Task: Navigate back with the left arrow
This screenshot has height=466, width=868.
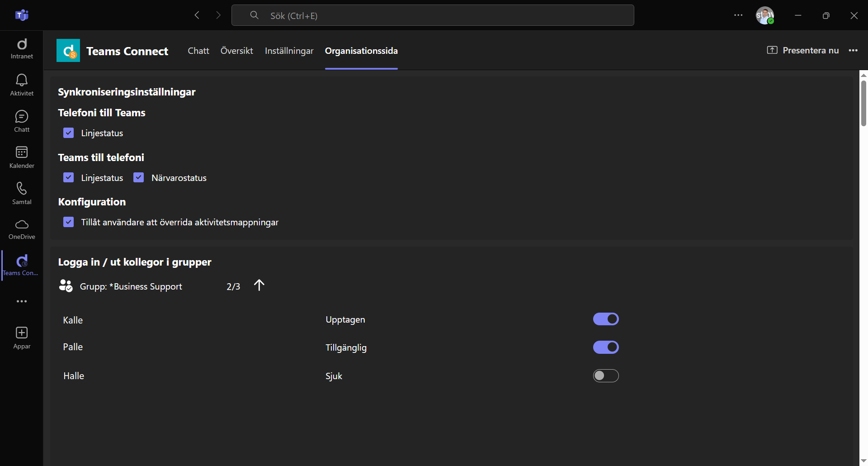Action: [x=197, y=15]
